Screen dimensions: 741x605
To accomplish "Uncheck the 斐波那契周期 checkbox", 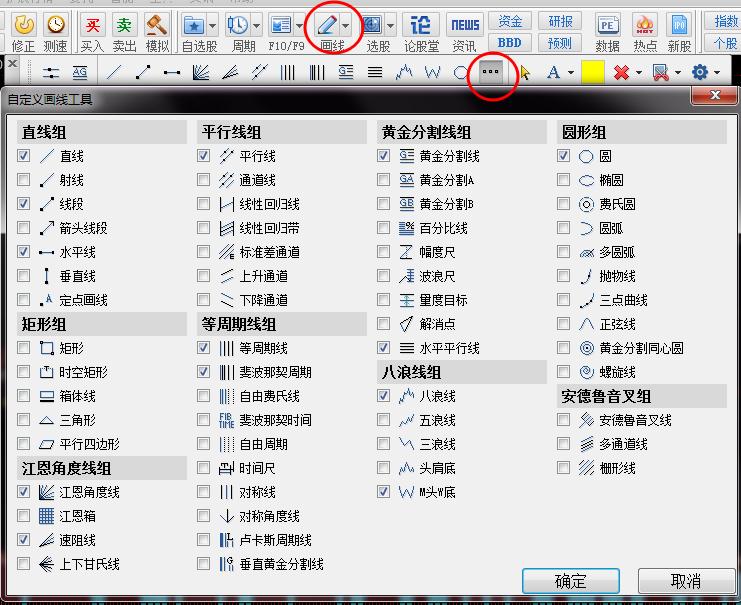I will 204,372.
